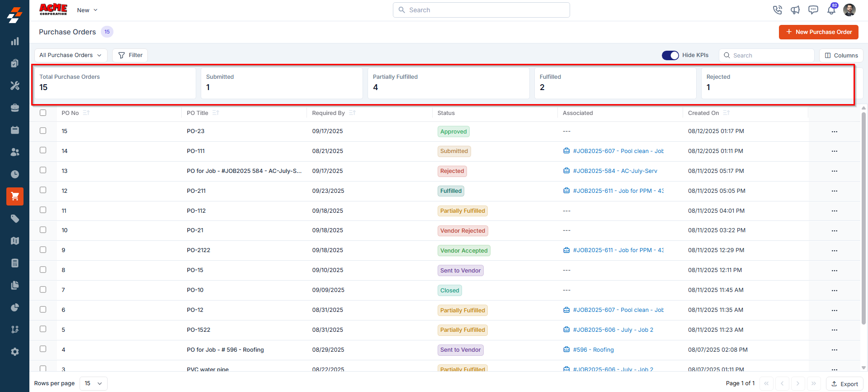Toggle the Hide KPIs switch
The height and width of the screenshot is (392, 868).
pyautogui.click(x=670, y=55)
